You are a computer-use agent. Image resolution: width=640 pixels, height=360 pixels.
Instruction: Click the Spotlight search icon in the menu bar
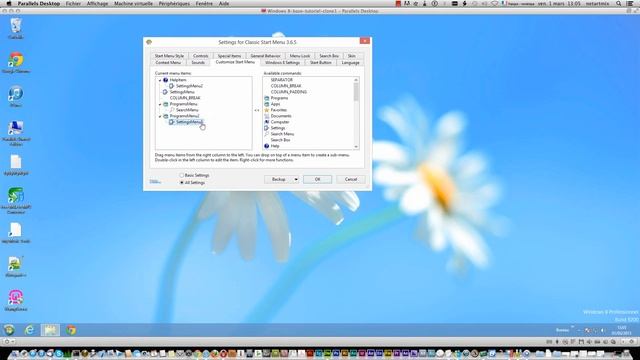[x=619, y=3]
